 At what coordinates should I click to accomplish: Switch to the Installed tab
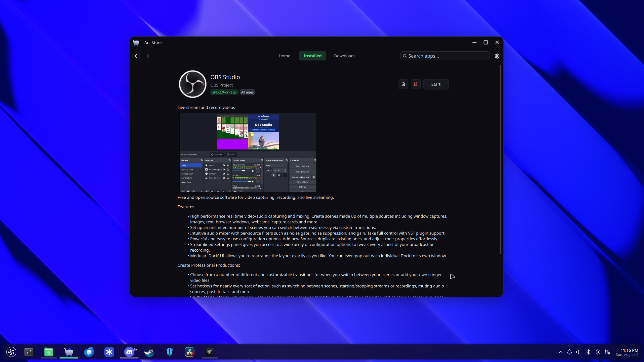pyautogui.click(x=312, y=56)
